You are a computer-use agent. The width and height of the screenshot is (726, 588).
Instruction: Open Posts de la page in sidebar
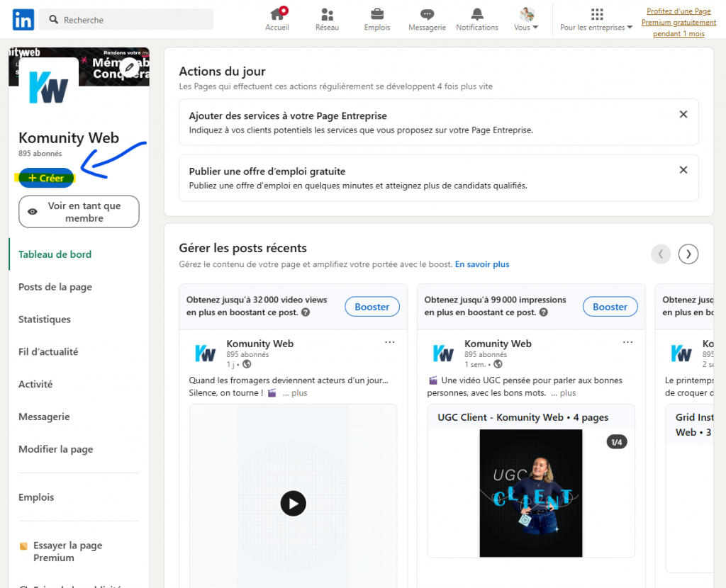tap(55, 287)
